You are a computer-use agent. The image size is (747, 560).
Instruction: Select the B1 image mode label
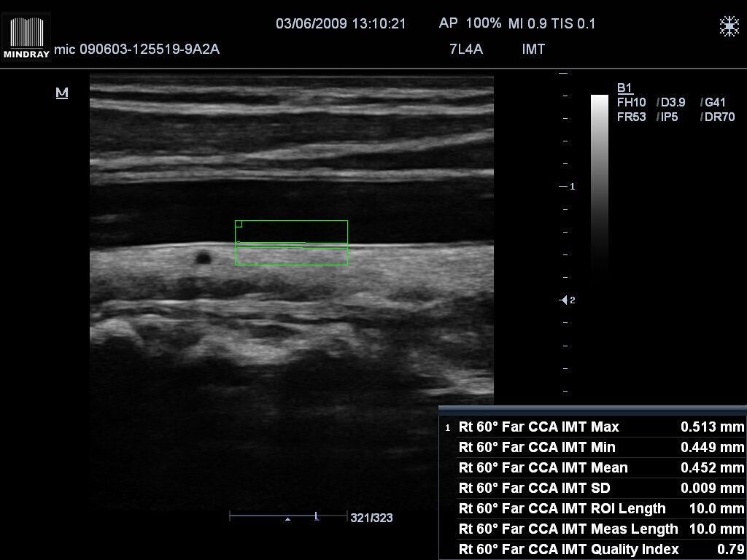[x=624, y=88]
